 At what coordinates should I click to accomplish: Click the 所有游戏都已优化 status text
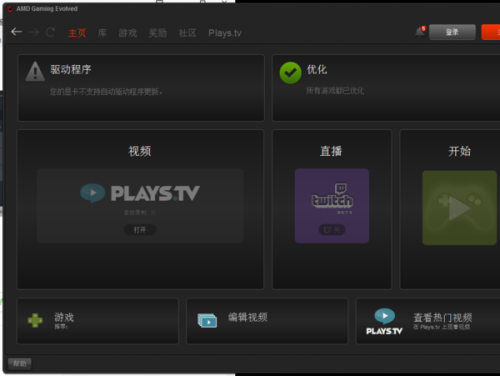click(335, 91)
